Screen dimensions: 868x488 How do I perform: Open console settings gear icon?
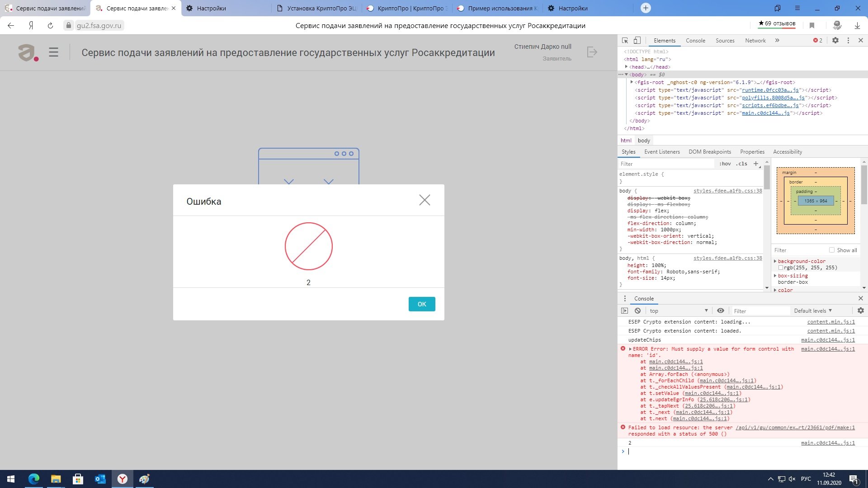coord(860,311)
